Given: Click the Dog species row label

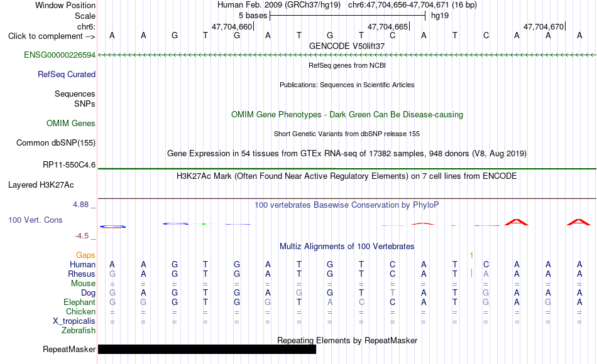Looking at the screenshot, I should click(88, 293).
